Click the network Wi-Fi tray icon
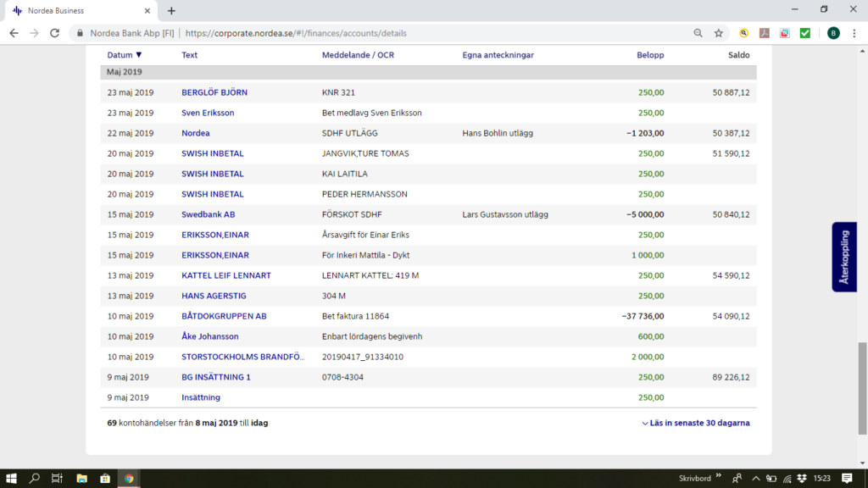868x488 pixels. coord(787,479)
